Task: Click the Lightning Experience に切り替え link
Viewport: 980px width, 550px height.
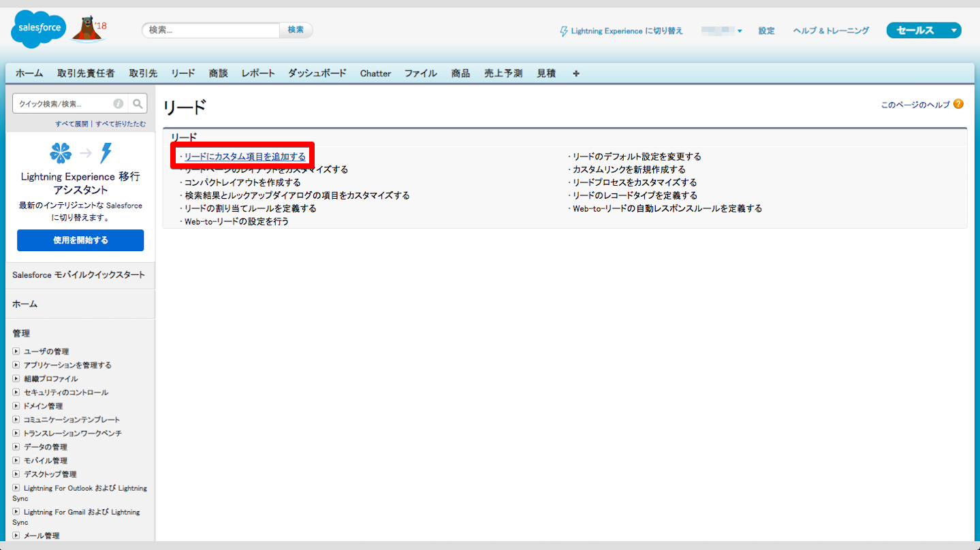Action: (627, 31)
